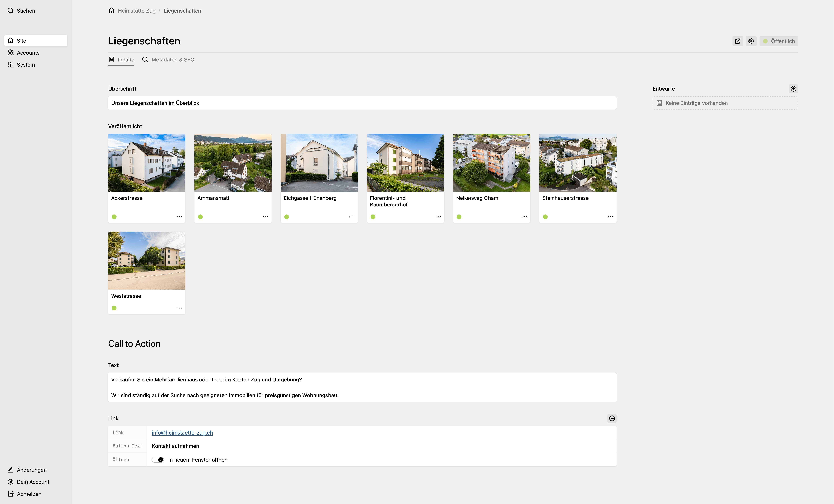Click Liegenschaften in the breadcrumb

182,11
